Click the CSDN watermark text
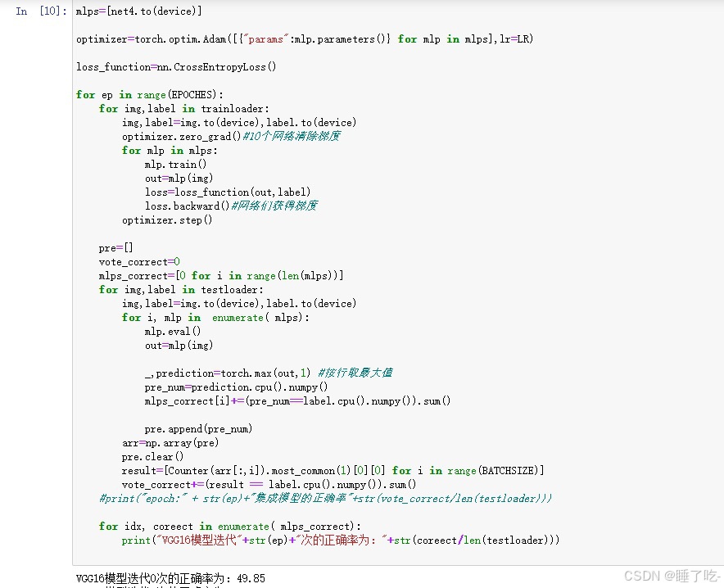The image size is (724, 588). (x=672, y=576)
